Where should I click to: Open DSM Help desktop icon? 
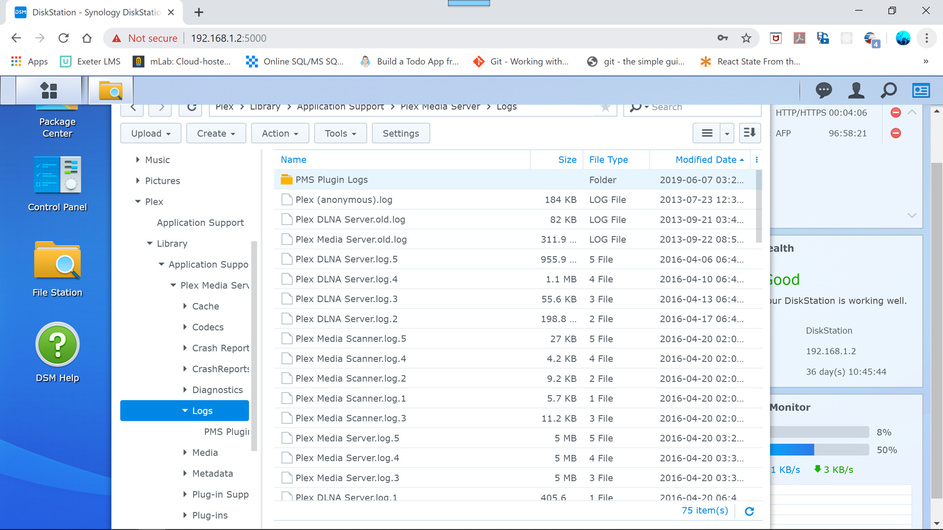click(x=57, y=353)
